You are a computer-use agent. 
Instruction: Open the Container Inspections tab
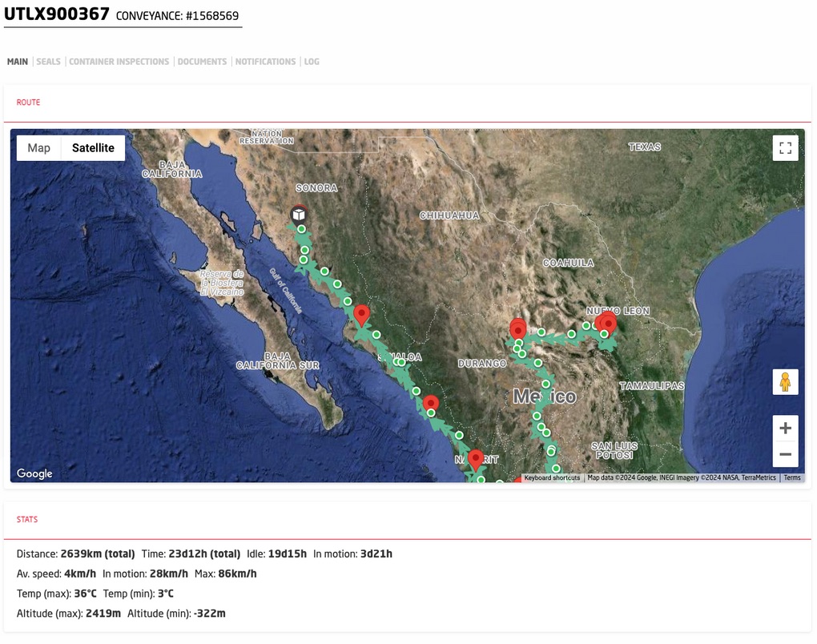[x=119, y=62]
